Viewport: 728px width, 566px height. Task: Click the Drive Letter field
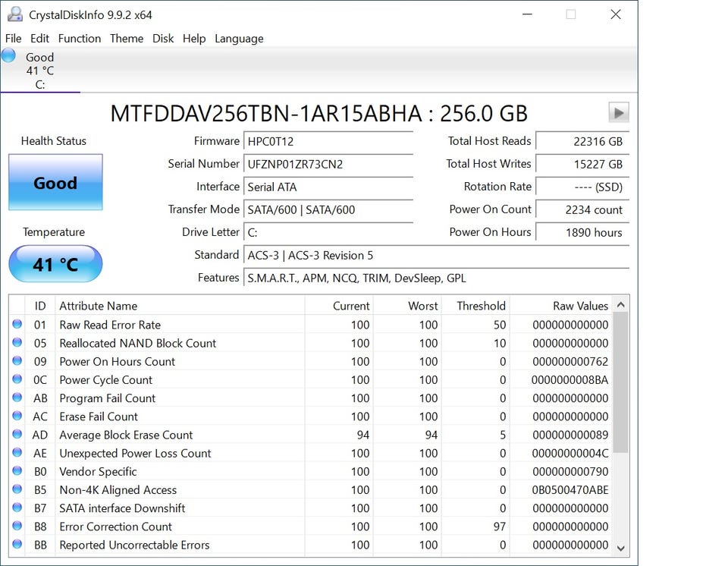pyautogui.click(x=328, y=232)
